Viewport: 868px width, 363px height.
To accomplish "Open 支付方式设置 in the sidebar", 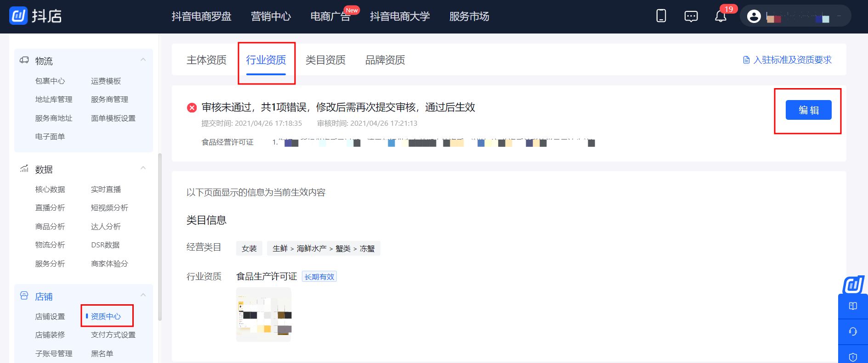I will coord(113,335).
